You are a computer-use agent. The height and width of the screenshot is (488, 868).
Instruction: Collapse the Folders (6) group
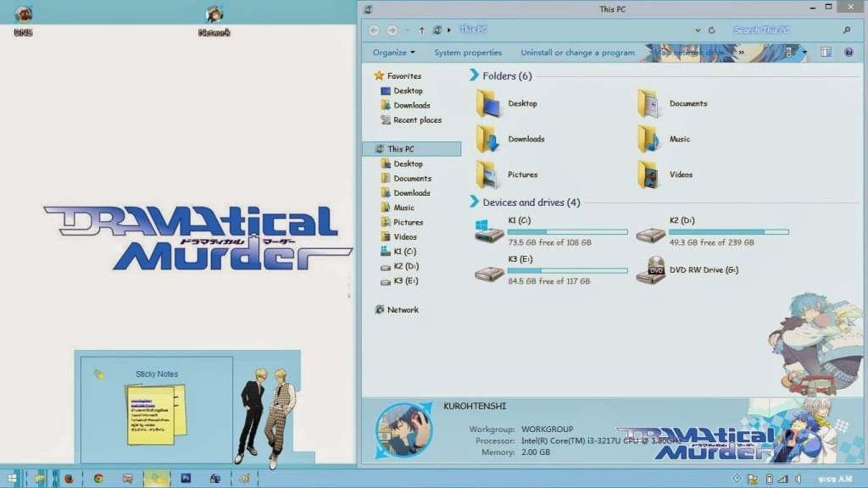click(475, 76)
